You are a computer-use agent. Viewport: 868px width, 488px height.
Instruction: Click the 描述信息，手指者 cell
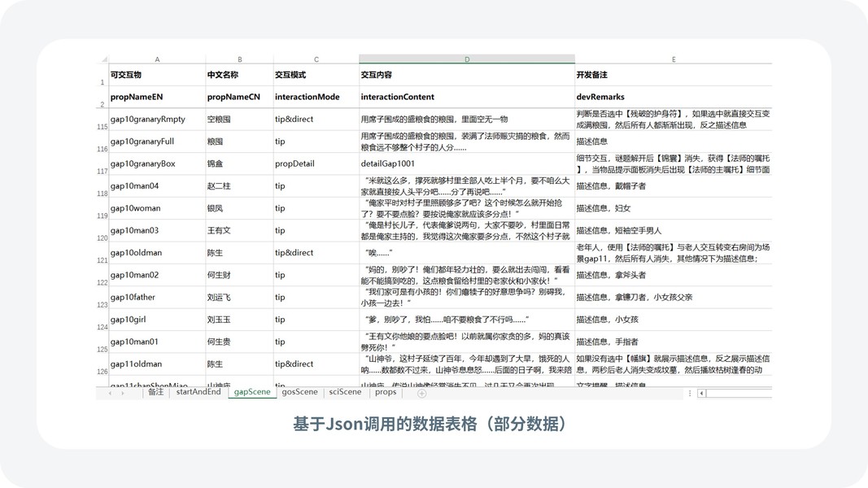pyautogui.click(x=673, y=342)
